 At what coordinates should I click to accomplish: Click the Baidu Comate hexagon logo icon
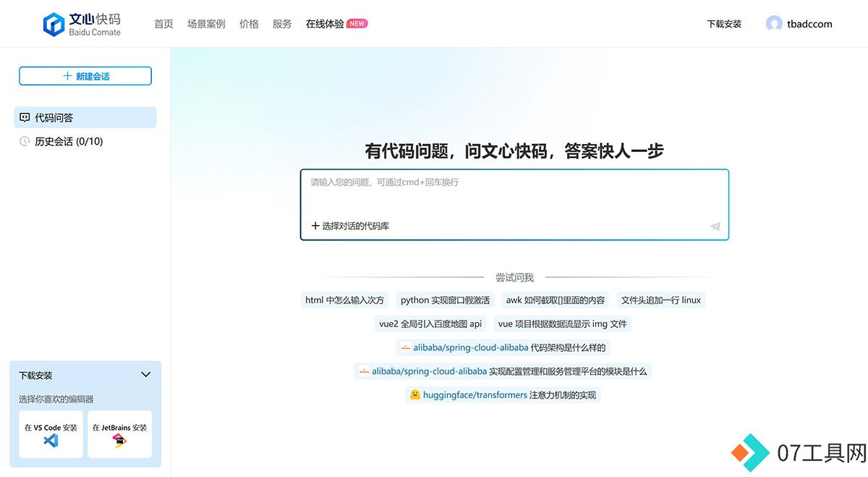tap(54, 24)
